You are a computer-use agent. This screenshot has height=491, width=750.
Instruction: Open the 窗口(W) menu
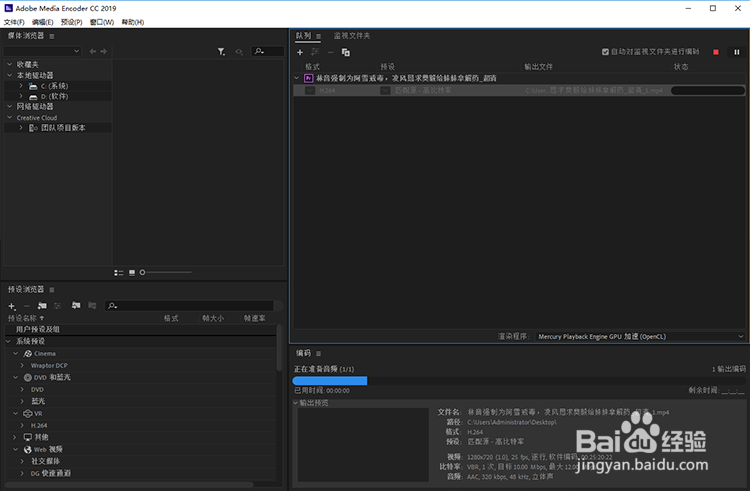[x=102, y=22]
